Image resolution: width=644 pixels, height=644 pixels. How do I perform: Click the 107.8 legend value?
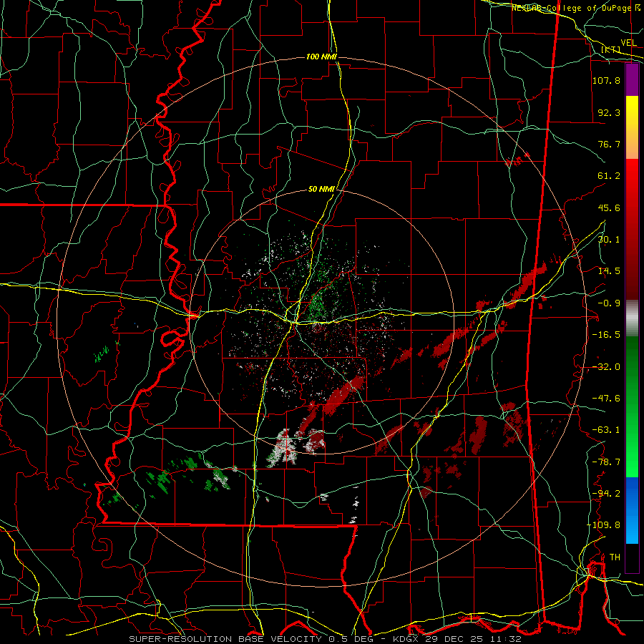pyautogui.click(x=606, y=80)
